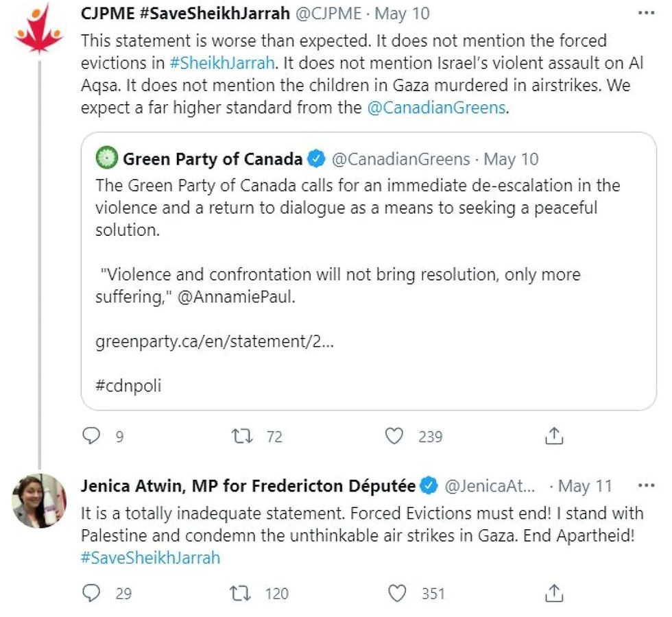Retweet Jenica Atwin's tweet

(x=241, y=594)
